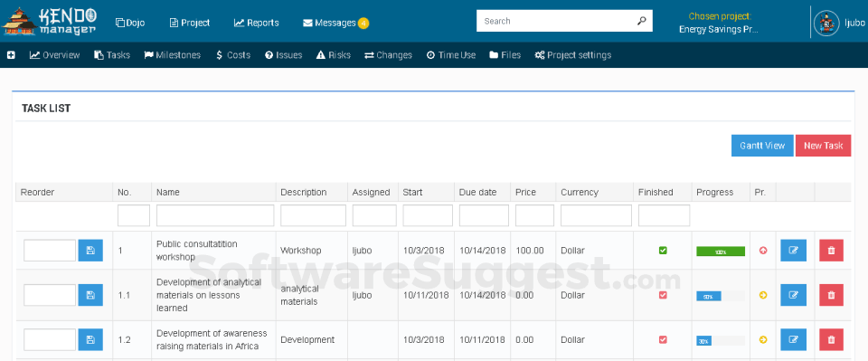Image resolution: width=868 pixels, height=361 pixels.
Task: Click yellow priority arrow for task 1.2
Action: click(763, 339)
